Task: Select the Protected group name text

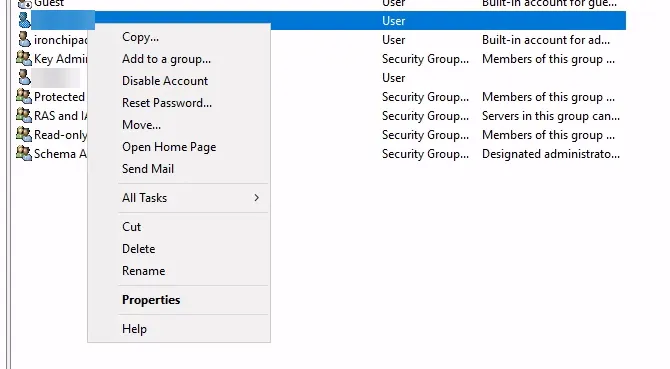Action: pos(59,97)
